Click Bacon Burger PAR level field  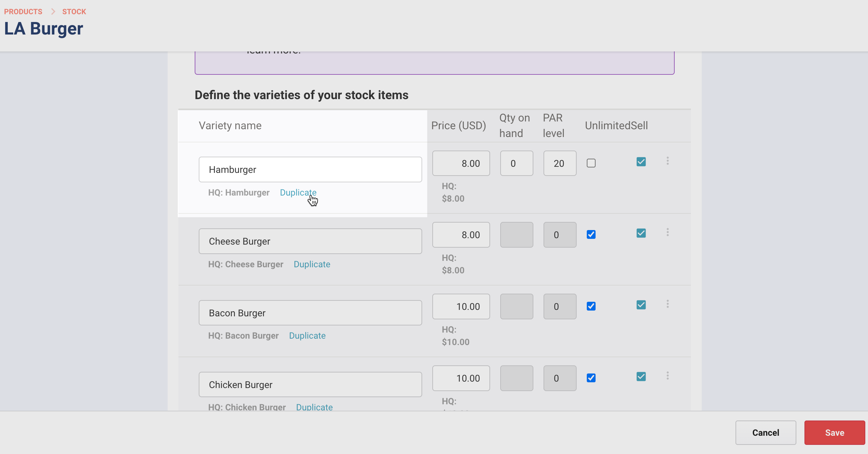(560, 307)
